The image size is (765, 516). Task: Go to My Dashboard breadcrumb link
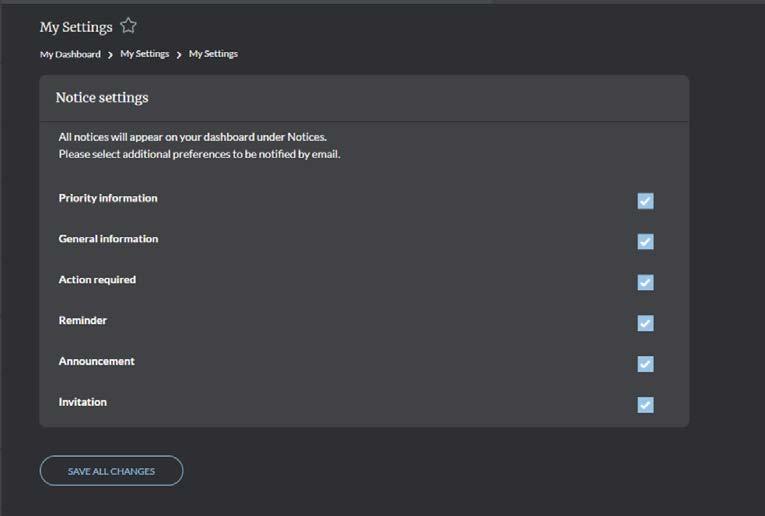(x=70, y=54)
